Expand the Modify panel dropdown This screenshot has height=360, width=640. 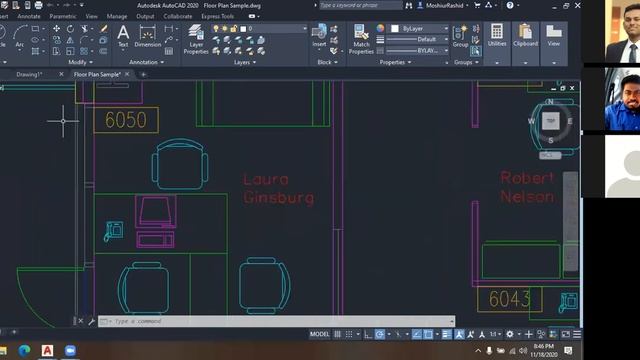(x=80, y=62)
